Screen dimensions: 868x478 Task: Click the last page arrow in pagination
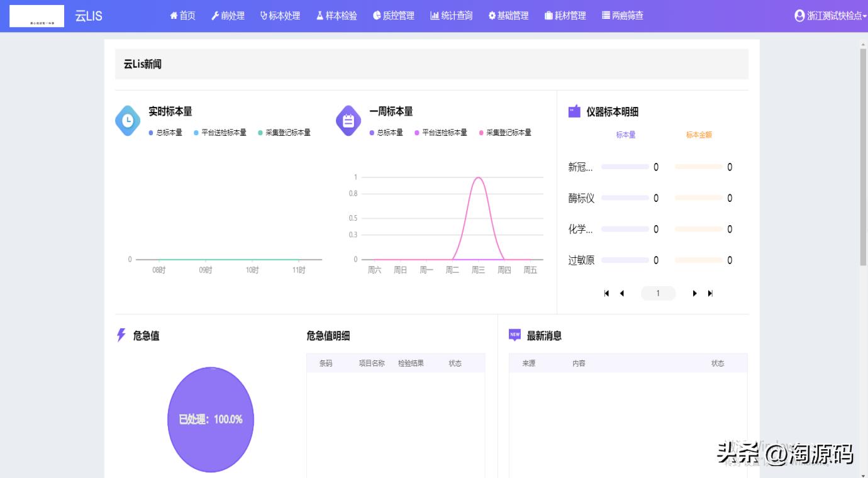pyautogui.click(x=710, y=293)
